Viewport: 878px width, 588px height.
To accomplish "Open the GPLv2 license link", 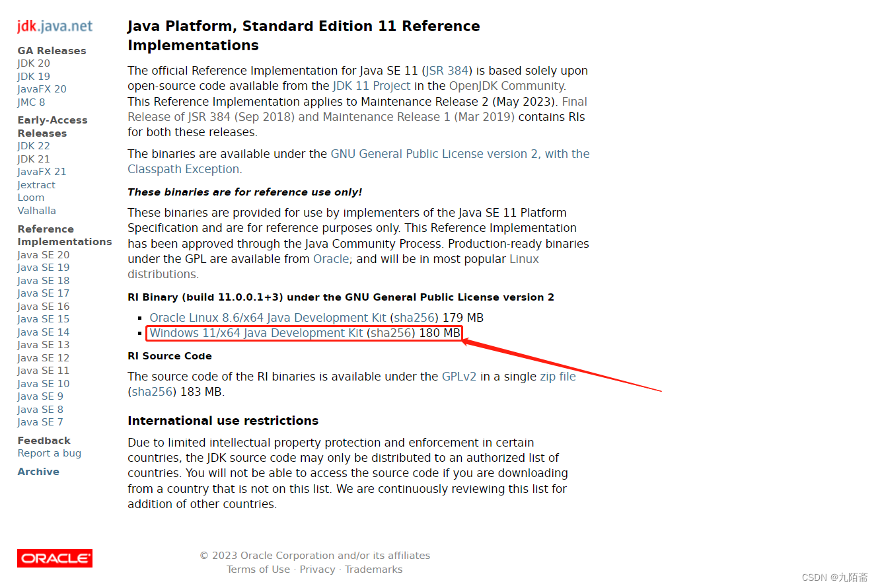I will click(459, 377).
